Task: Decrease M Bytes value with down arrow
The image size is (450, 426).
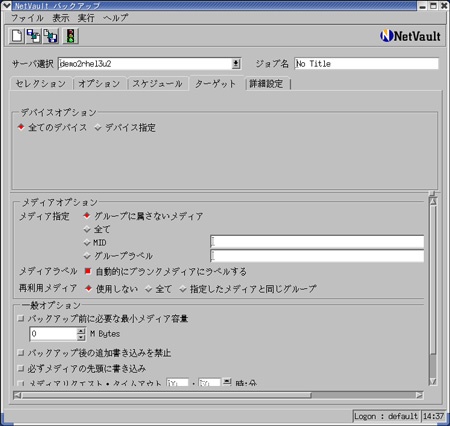Action: point(81,337)
